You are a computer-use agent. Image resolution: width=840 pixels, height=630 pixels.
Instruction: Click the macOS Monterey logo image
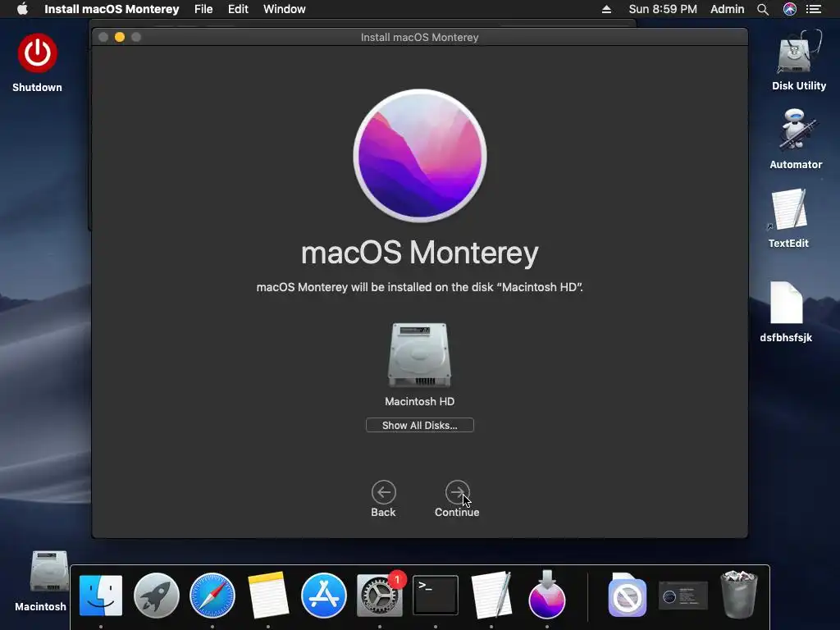[x=420, y=155]
